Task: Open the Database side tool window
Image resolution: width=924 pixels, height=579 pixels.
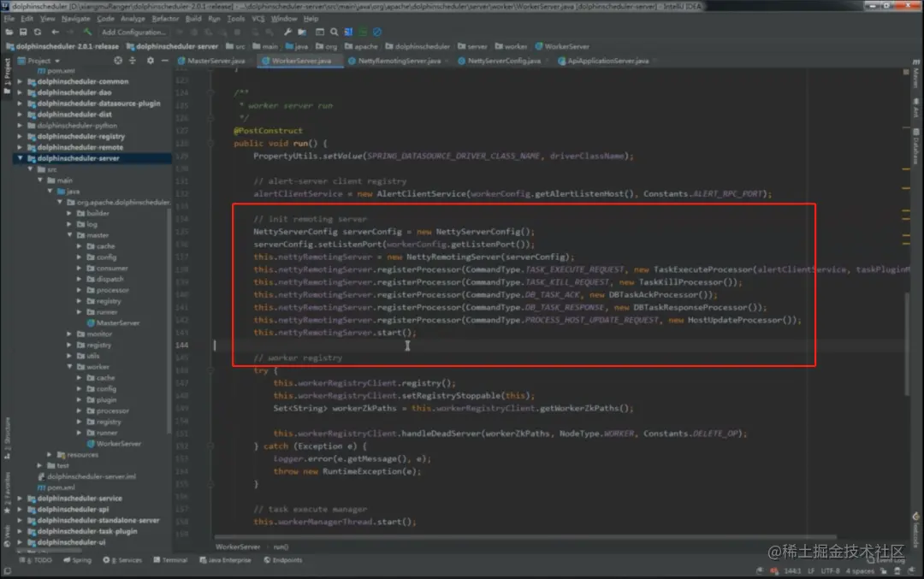Action: point(916,146)
